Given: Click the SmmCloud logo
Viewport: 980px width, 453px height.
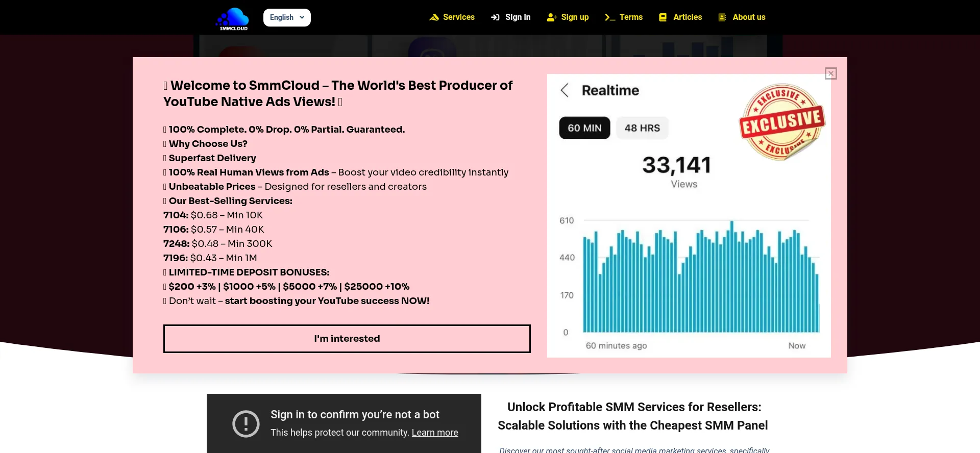Looking at the screenshot, I should (232, 19).
